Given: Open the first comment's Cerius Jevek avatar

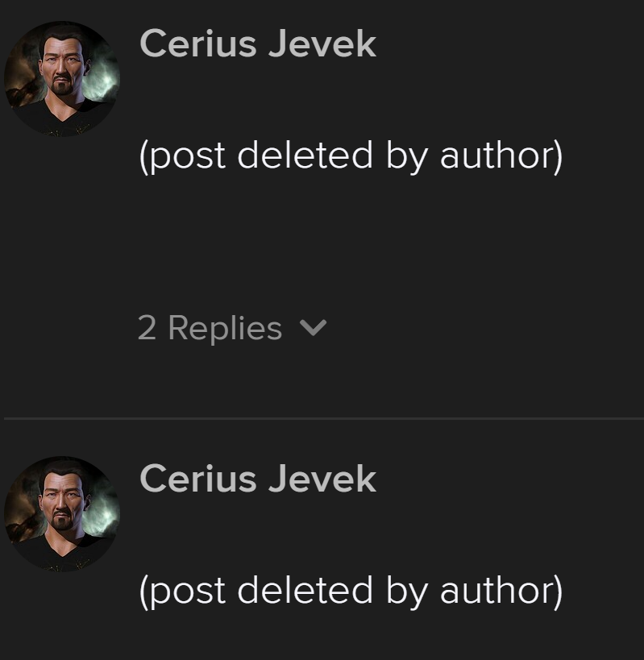Looking at the screenshot, I should (x=62, y=79).
